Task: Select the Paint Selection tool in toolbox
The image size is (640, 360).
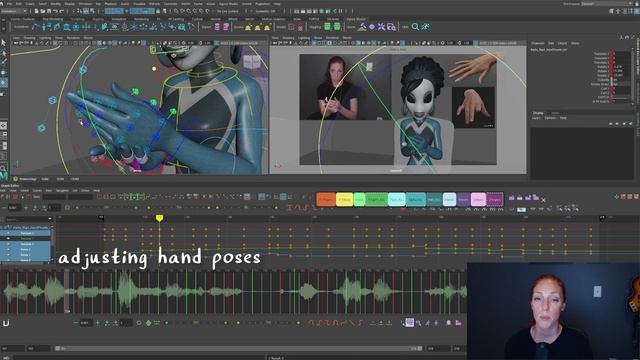Action: (x=3, y=62)
